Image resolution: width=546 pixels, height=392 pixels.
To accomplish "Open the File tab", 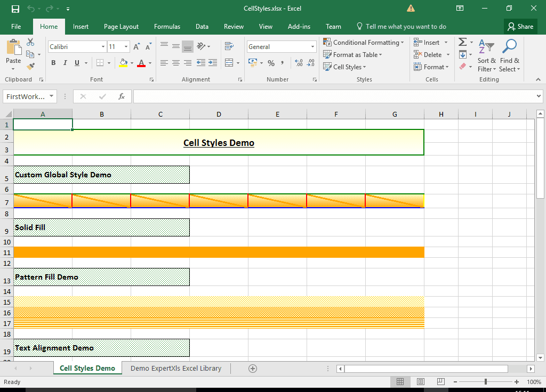I will pos(16,27).
